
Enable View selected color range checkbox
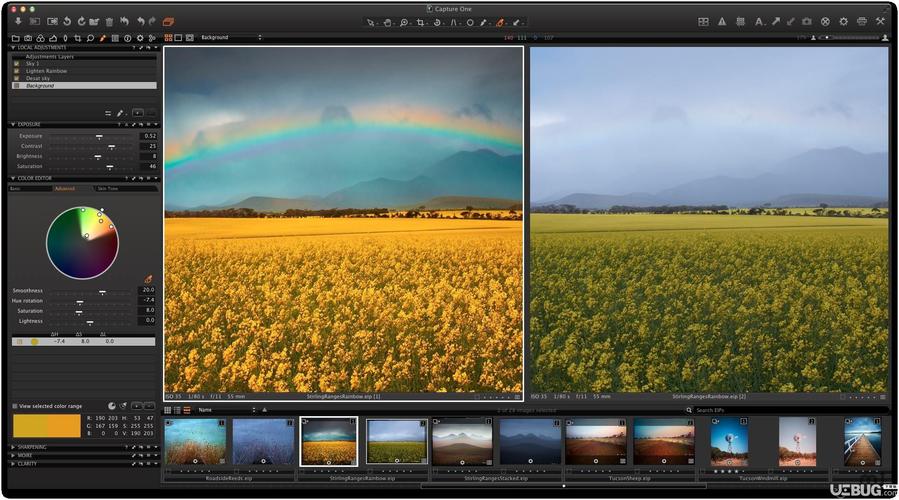pyautogui.click(x=15, y=406)
